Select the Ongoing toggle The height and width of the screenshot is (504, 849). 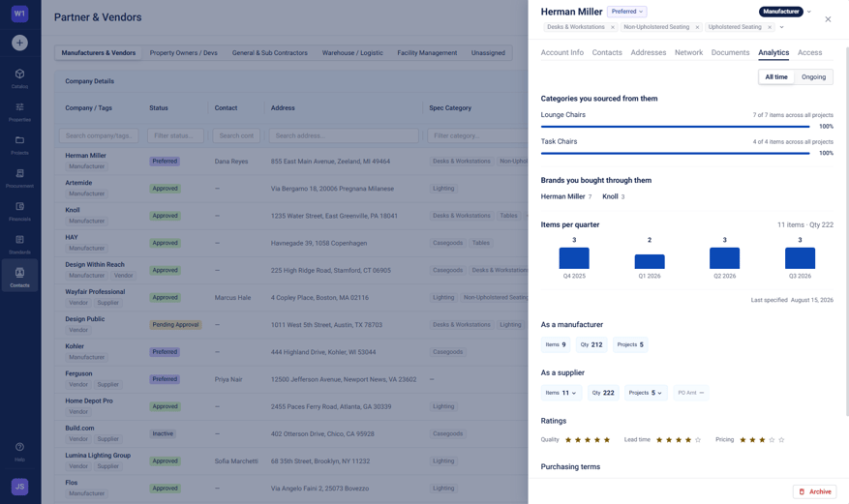[x=813, y=76]
